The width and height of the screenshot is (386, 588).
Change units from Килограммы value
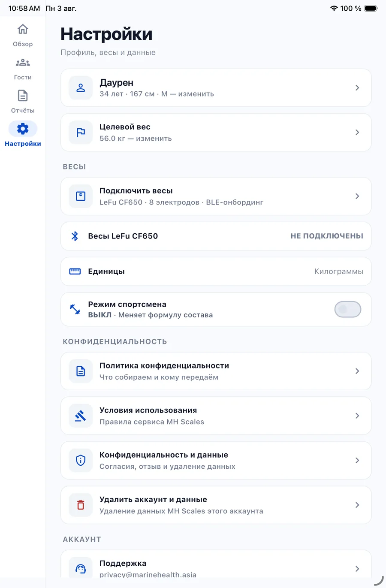point(339,271)
